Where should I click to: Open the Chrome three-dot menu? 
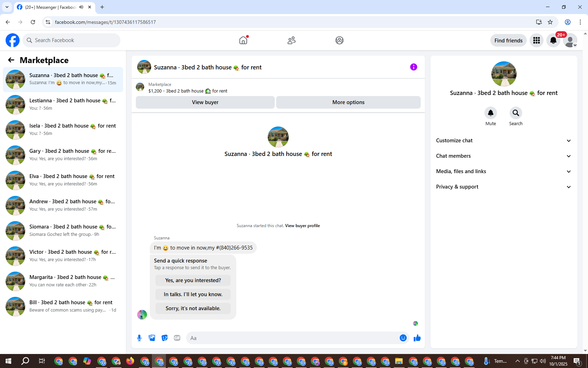(x=580, y=22)
